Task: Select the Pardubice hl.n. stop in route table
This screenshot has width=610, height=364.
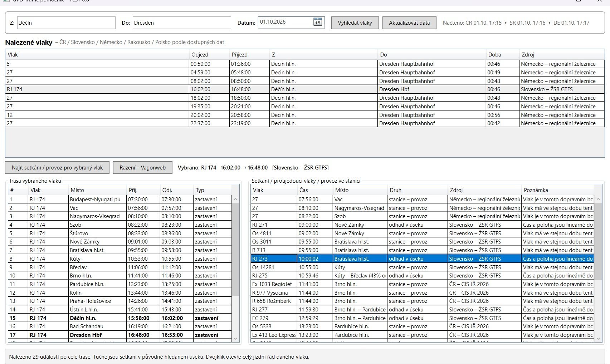Action: [120, 284]
